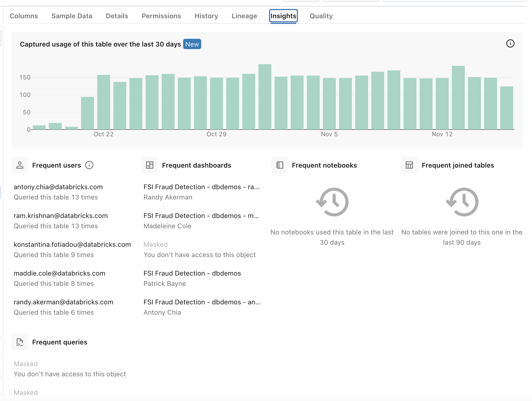Click the notebooks history/restore icon
This screenshot has height=401, width=532.
(332, 202)
